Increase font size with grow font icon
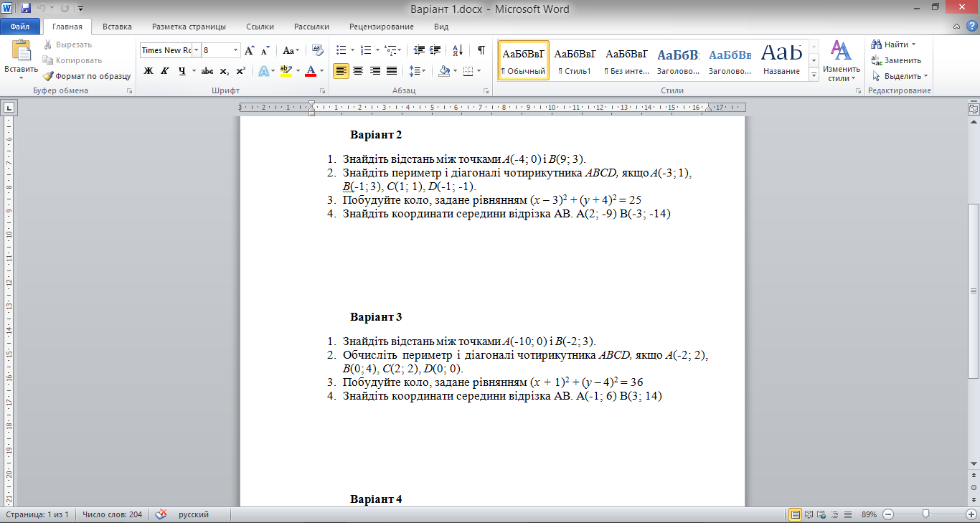 pos(250,50)
